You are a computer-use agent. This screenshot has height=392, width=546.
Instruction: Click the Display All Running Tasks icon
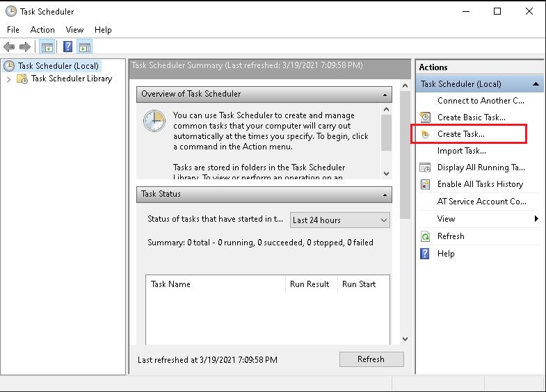tap(425, 168)
